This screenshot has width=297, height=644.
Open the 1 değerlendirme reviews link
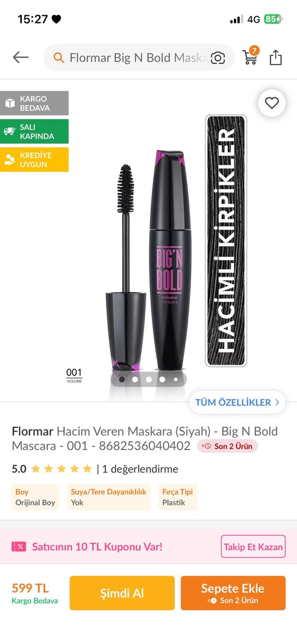tap(140, 469)
